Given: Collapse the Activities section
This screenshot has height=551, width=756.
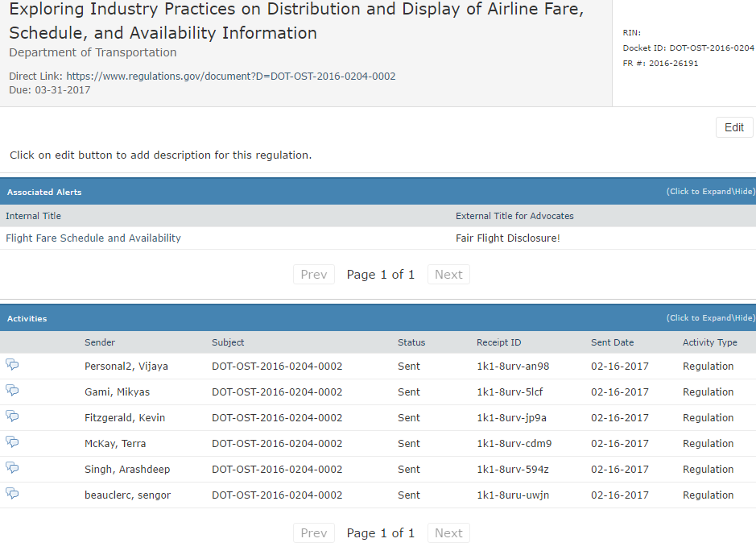Looking at the screenshot, I should pos(711,318).
